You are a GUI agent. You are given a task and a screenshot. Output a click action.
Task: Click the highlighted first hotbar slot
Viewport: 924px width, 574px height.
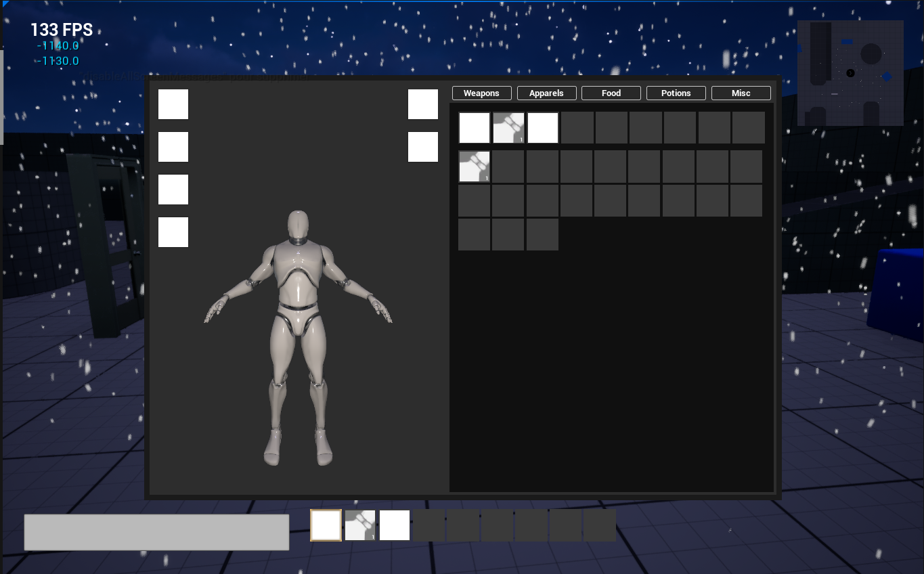tap(326, 525)
